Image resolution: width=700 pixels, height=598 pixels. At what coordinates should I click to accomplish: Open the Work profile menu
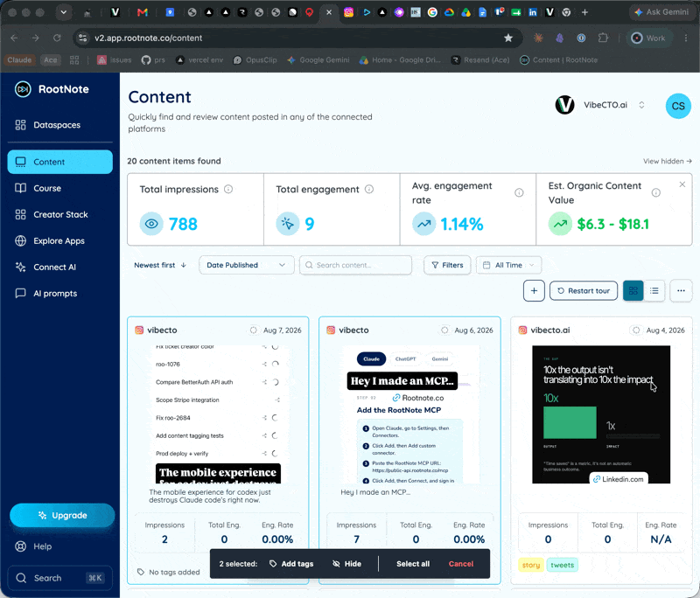pyautogui.click(x=648, y=38)
